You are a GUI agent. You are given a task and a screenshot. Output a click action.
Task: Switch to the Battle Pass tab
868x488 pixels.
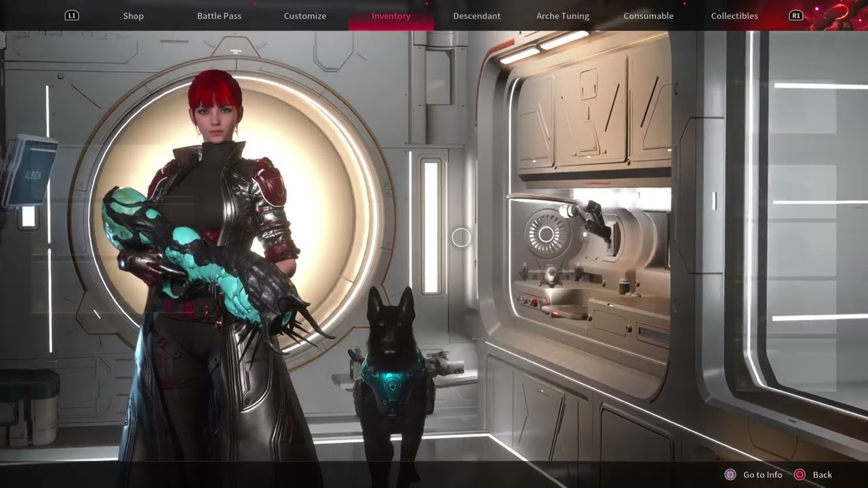point(219,16)
